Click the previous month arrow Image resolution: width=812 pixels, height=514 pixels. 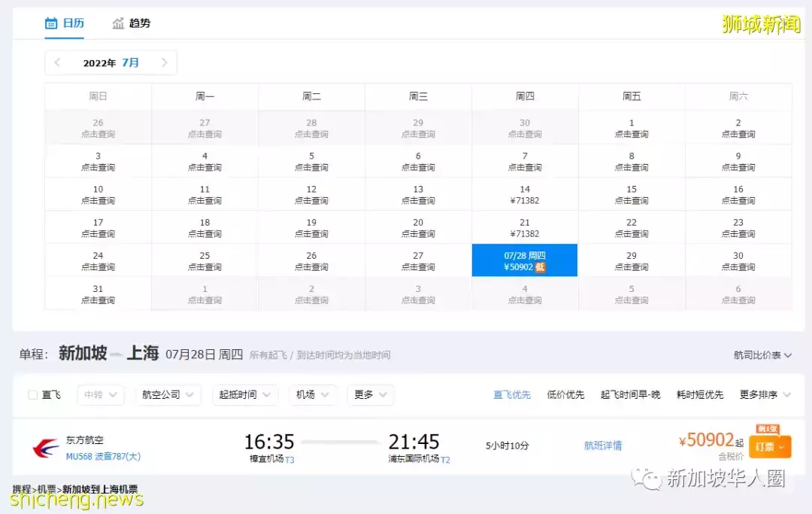pos(57,62)
